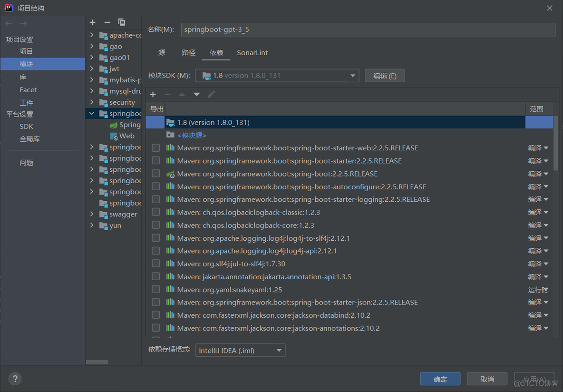Image resolution: width=563 pixels, height=392 pixels.
Task: Click the 编辑 (E) button
Action: (x=385, y=76)
